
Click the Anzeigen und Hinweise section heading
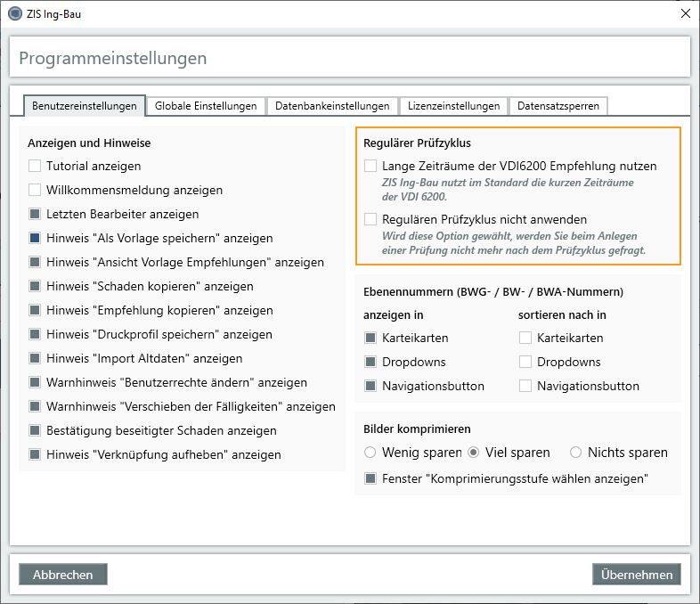89,143
